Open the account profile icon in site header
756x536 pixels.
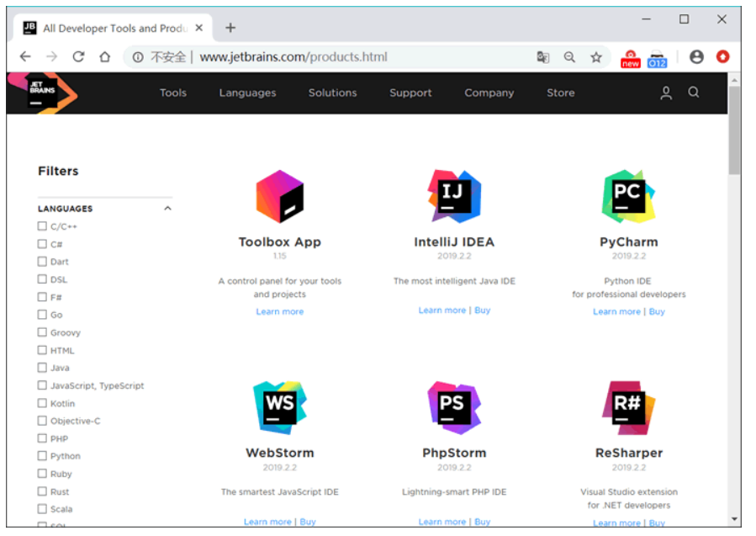point(666,93)
